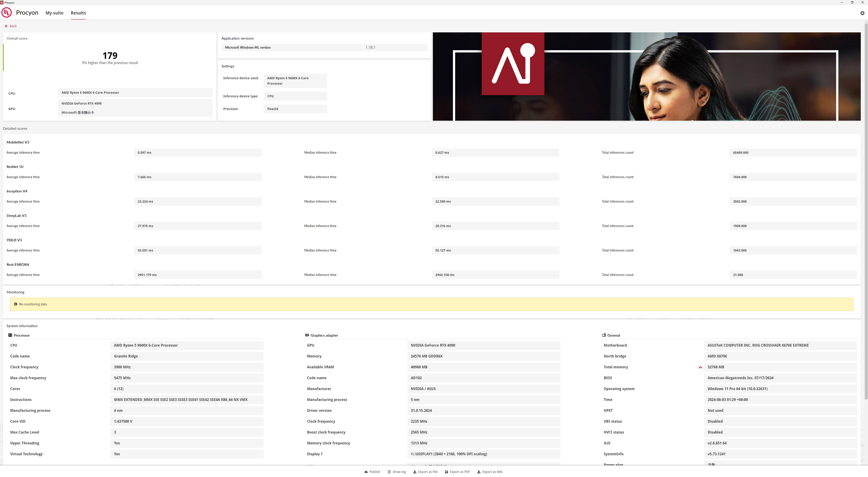Click Inception V4 median time 22.500 ms

pos(495,201)
